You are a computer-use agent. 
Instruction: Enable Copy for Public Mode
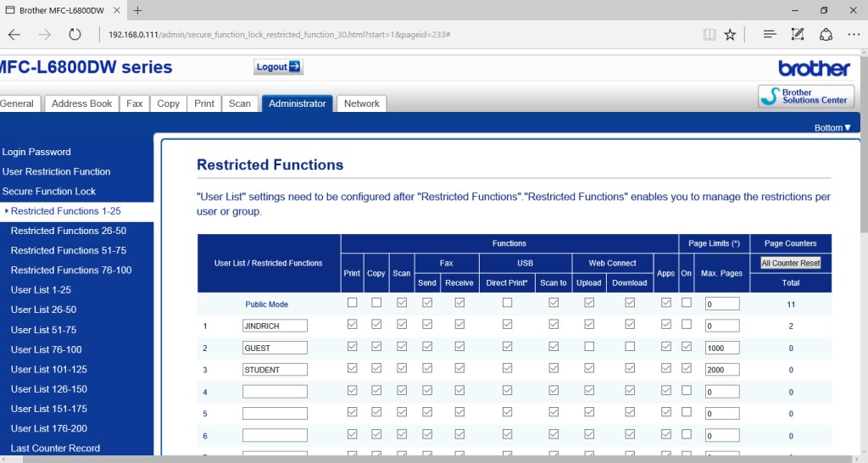(376, 303)
